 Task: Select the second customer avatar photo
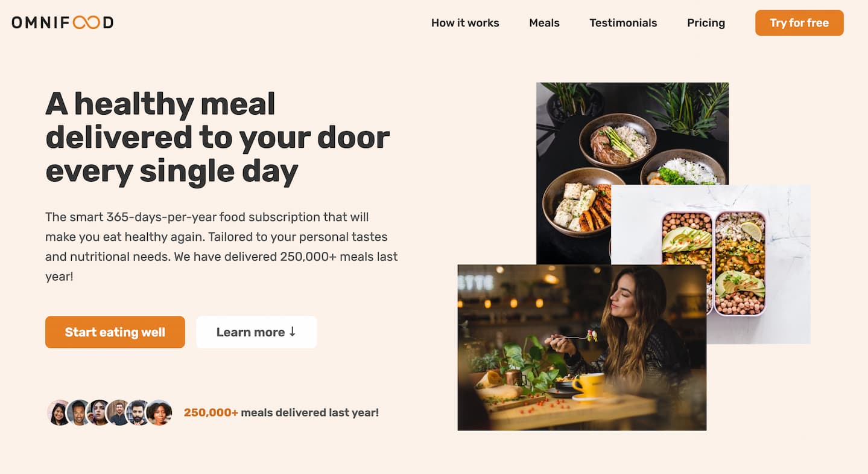pyautogui.click(x=78, y=413)
